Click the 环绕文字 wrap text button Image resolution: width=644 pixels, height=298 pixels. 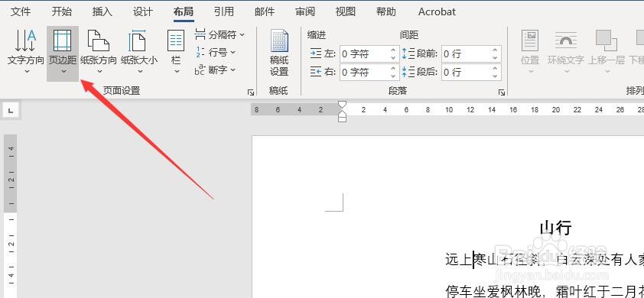tap(565, 52)
